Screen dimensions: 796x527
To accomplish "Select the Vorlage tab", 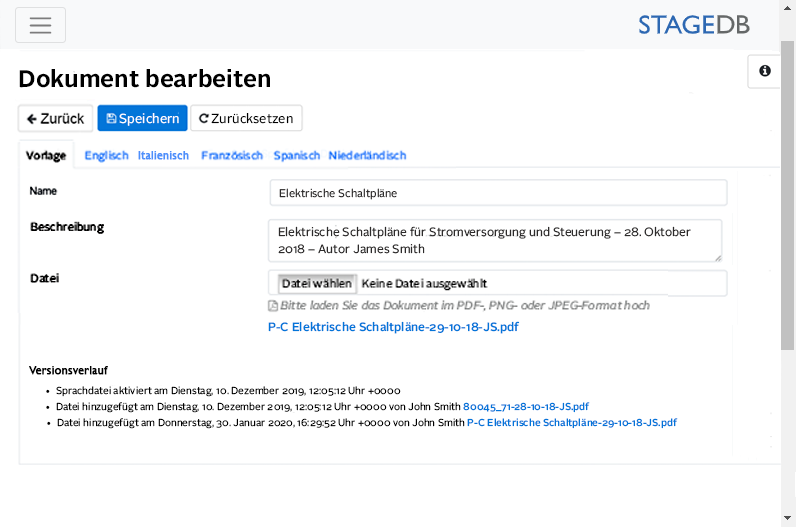I will pos(46,155).
